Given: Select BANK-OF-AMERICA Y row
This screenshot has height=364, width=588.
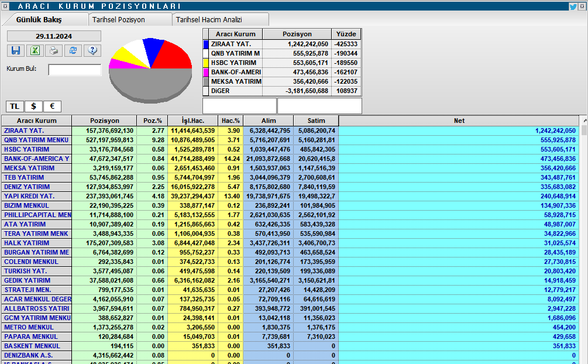Looking at the screenshot, I should tap(290, 159).
